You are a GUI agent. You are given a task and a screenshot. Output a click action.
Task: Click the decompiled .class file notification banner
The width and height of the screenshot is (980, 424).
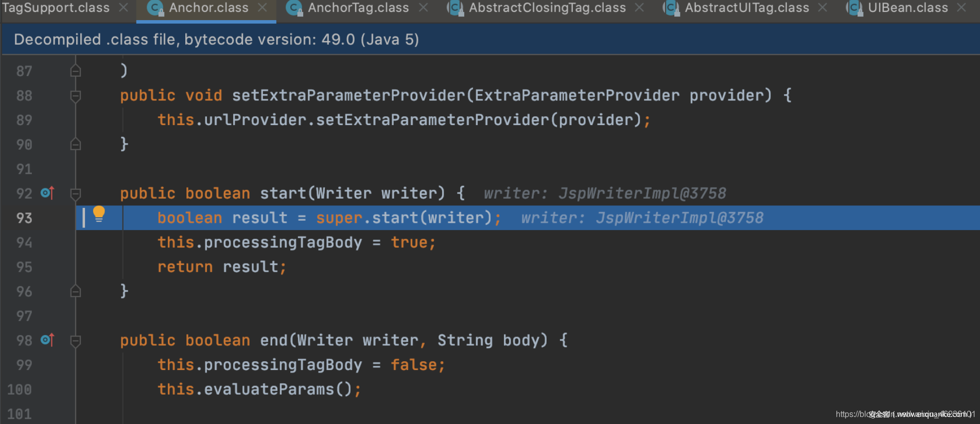490,40
